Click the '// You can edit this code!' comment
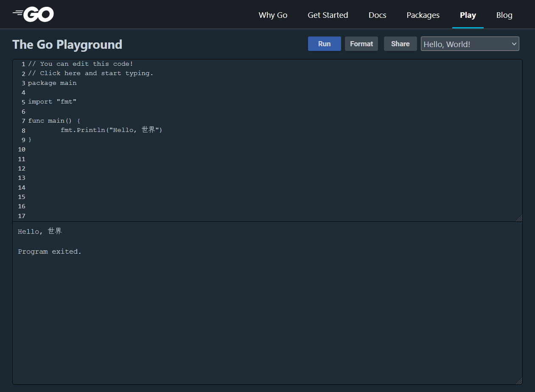535x392 pixels. point(81,64)
